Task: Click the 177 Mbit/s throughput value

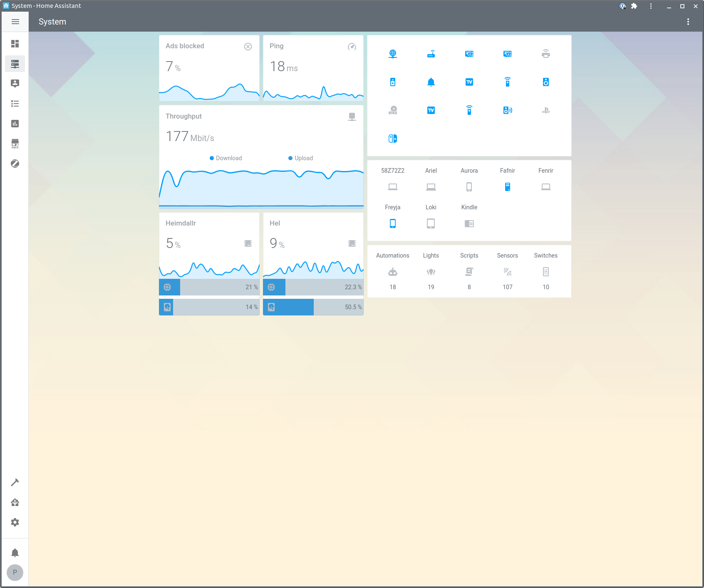Action: [190, 136]
